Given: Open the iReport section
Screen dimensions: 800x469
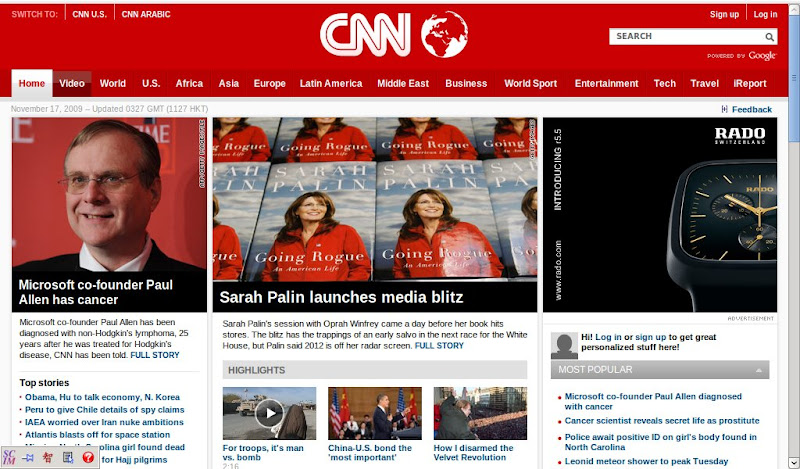Looking at the screenshot, I should 750,83.
